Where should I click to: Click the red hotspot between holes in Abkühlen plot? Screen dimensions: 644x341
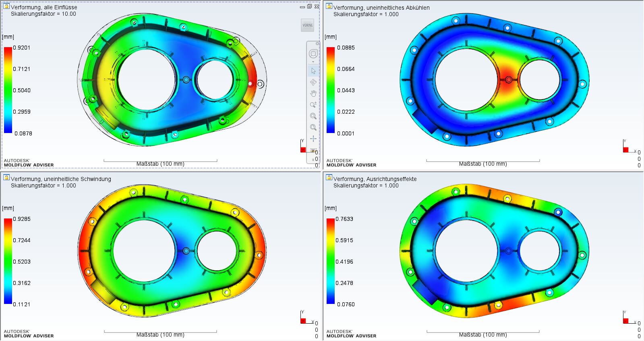pos(508,80)
